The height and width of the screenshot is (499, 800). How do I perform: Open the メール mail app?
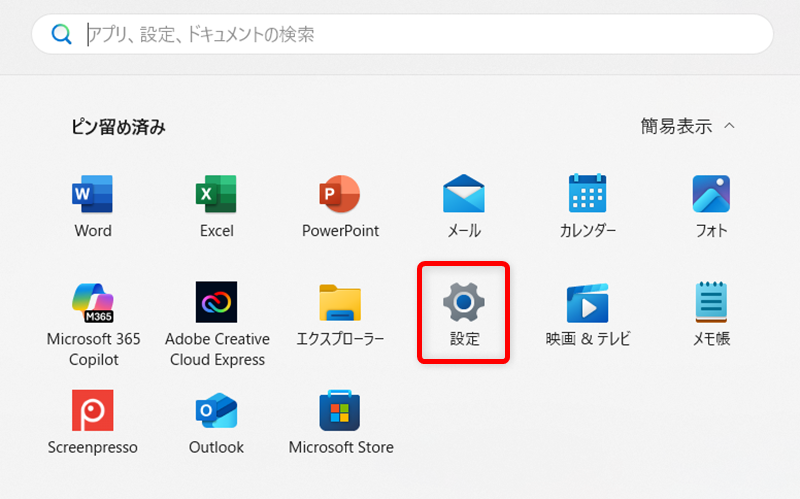coord(464,194)
